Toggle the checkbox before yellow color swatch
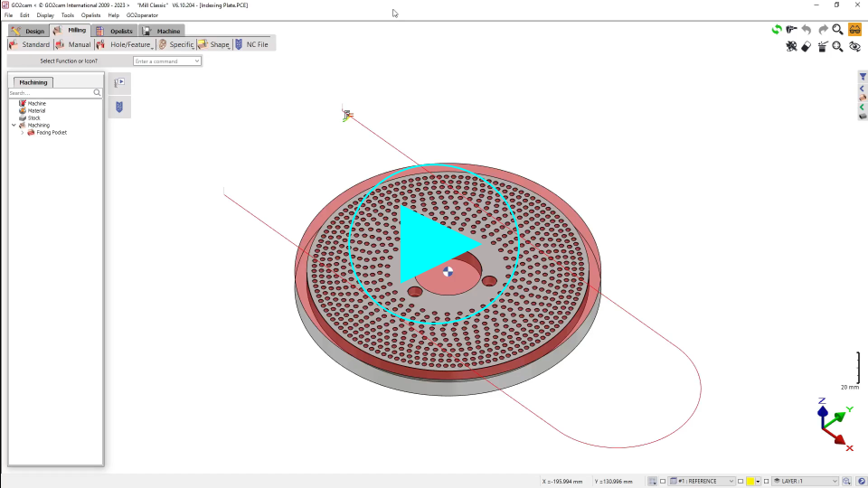The width and height of the screenshot is (868, 488). [x=741, y=481]
